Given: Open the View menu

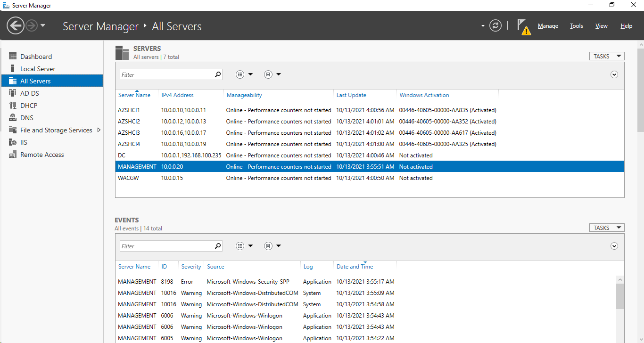Looking at the screenshot, I should tap(601, 26).
